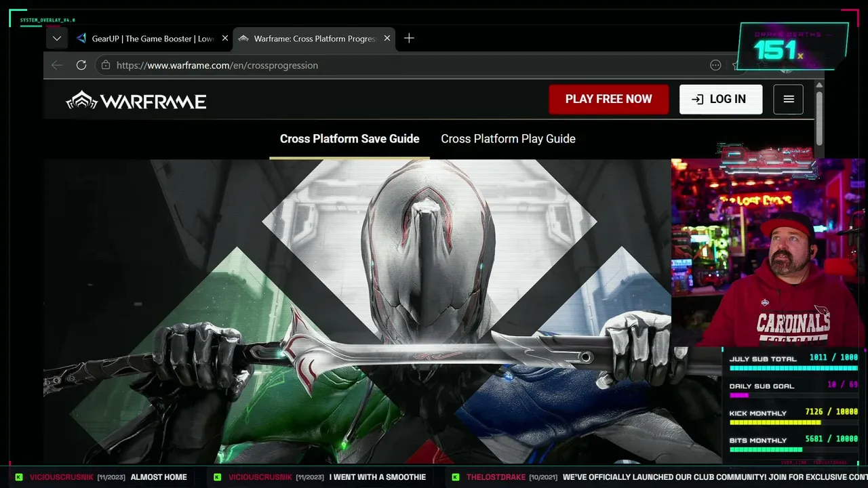
Task: Select the Warframe Cross Platform Progression tab
Action: (x=314, y=39)
